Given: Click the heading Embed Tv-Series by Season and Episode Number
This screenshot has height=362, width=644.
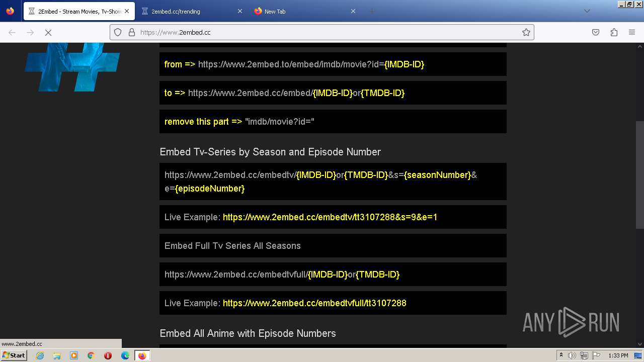Looking at the screenshot, I should tap(270, 152).
